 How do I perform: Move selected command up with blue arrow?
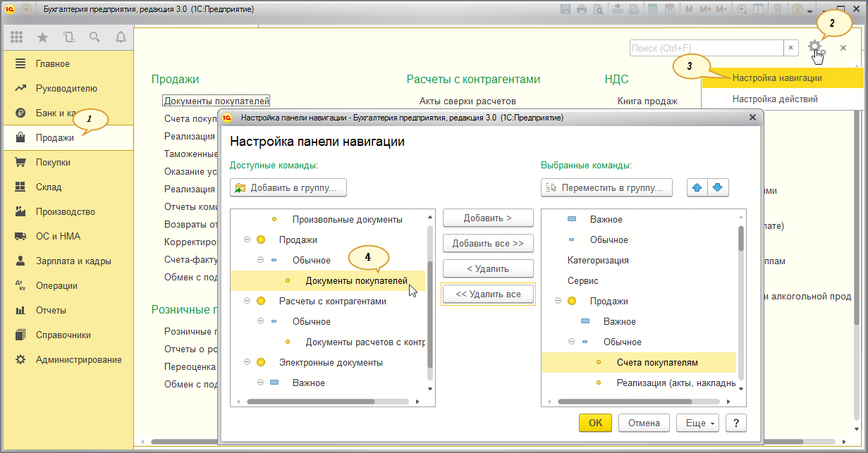click(x=697, y=187)
